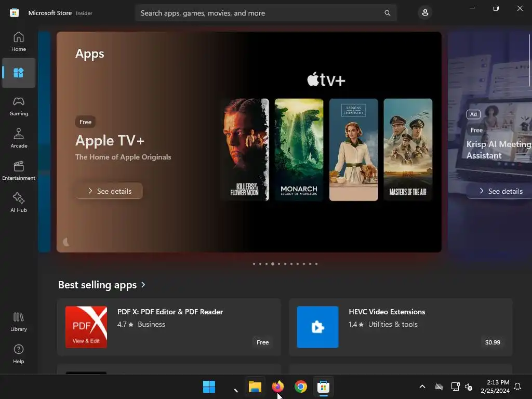Screen dimensions: 532x399
Task: Click the Krisp AI Meeting Assistant title
Action: (499, 150)
